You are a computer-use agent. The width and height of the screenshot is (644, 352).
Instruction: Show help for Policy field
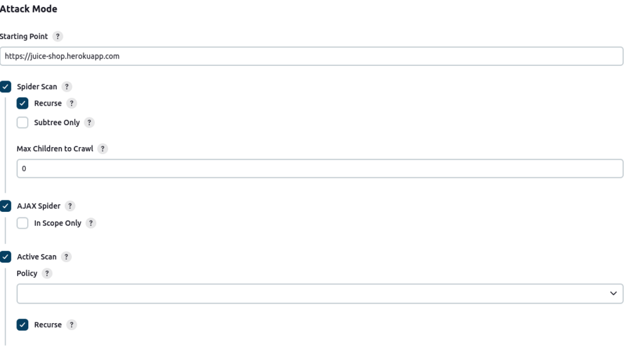(x=47, y=274)
